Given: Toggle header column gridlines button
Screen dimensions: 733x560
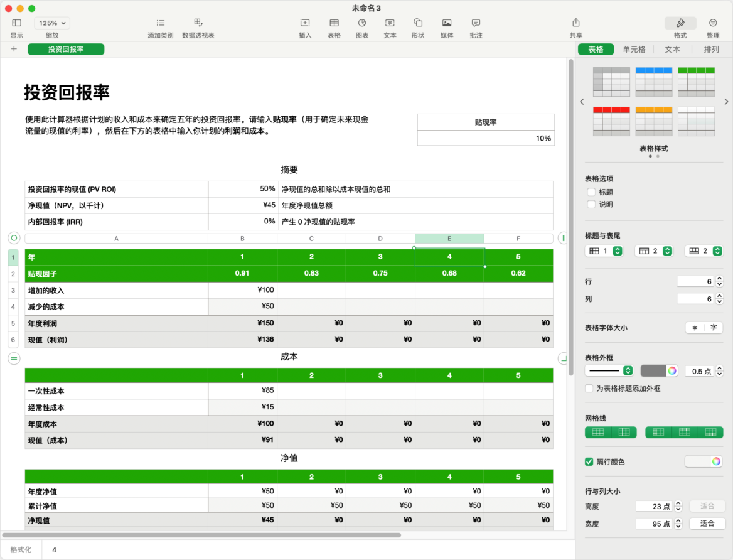Looking at the screenshot, I should pos(658,432).
